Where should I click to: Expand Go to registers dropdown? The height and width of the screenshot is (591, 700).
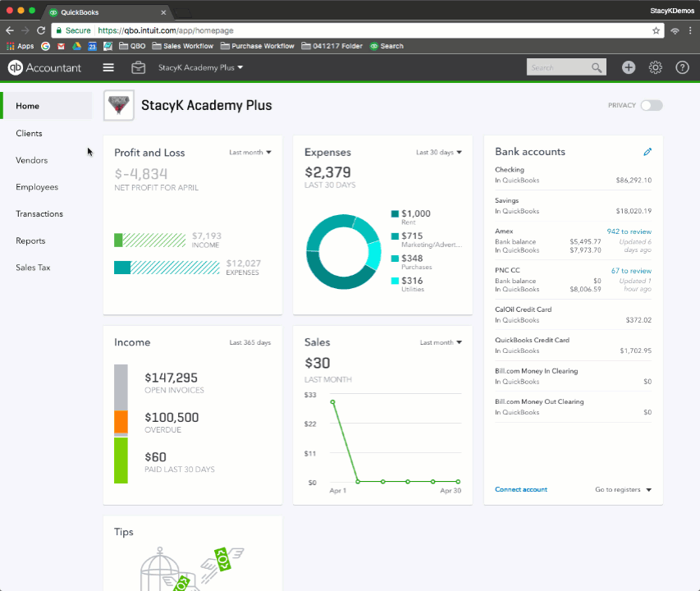(623, 490)
